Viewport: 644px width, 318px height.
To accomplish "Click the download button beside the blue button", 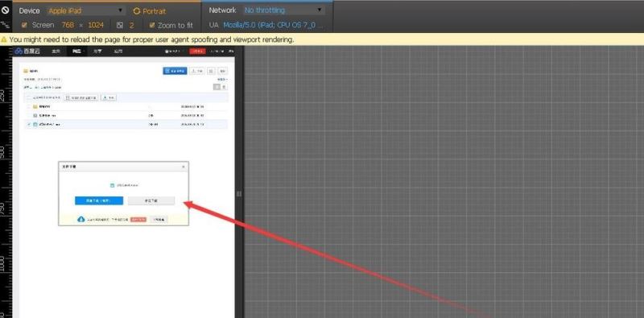I will 197,71.
